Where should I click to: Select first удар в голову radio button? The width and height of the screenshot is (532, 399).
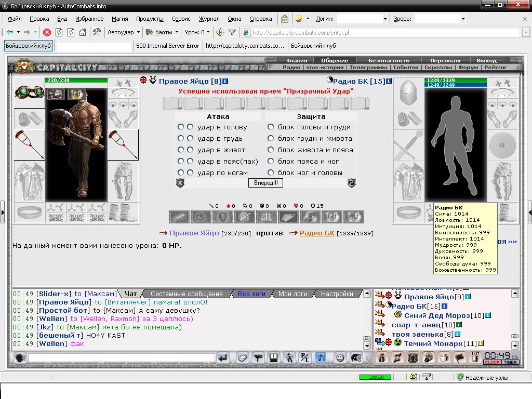click(x=180, y=127)
